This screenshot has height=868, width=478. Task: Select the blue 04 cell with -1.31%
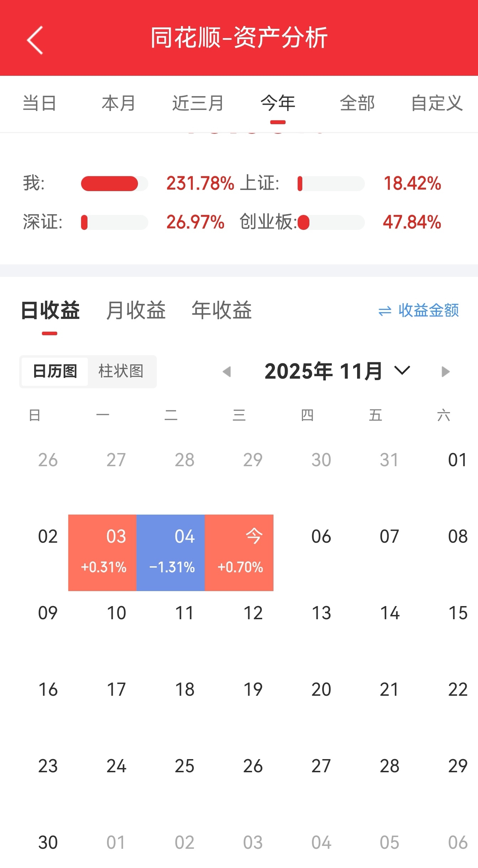tap(171, 552)
